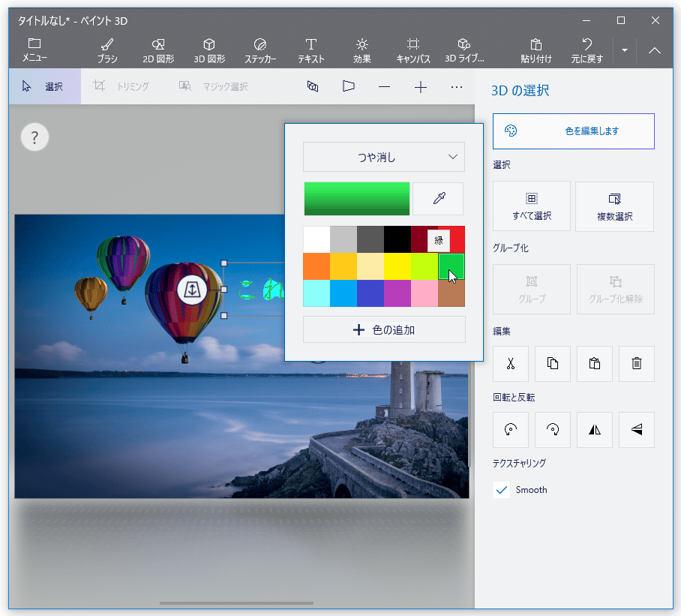681x616 pixels.
Task: Pick the green color swatch
Action: (451, 266)
